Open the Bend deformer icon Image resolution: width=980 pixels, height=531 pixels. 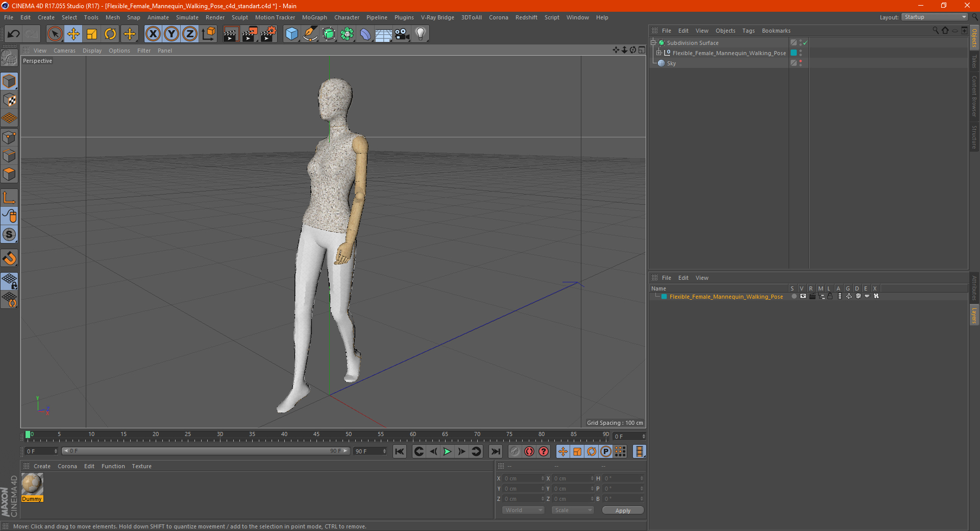(365, 34)
